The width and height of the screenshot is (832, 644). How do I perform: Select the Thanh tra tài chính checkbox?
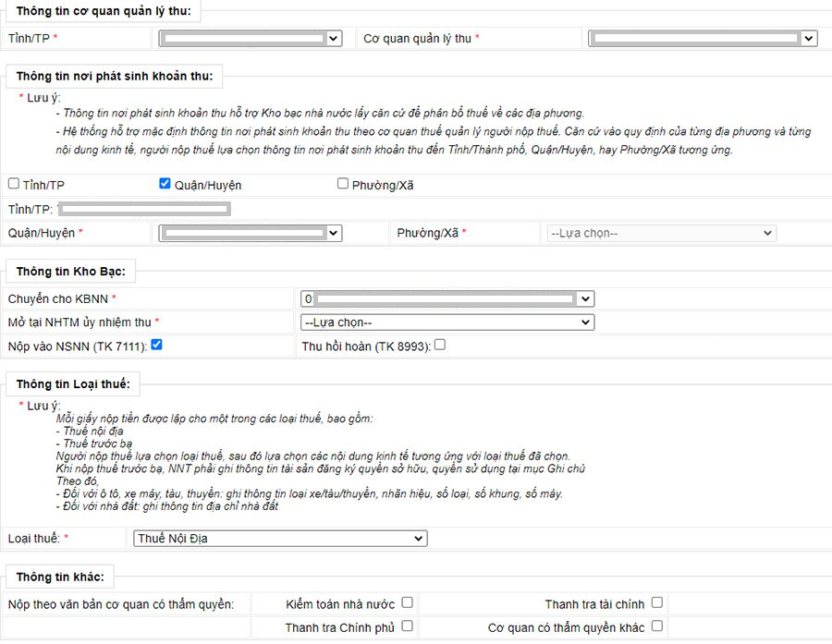point(656,603)
